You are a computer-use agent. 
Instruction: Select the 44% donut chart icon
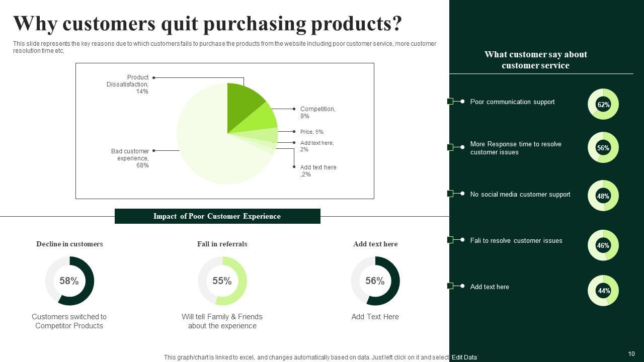[603, 290]
